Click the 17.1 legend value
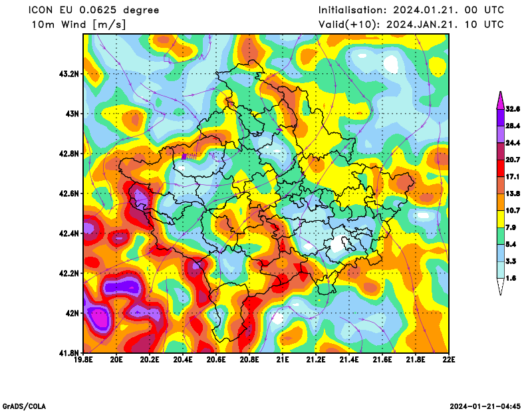Viewport: 532px width, 411px height. pos(513,176)
